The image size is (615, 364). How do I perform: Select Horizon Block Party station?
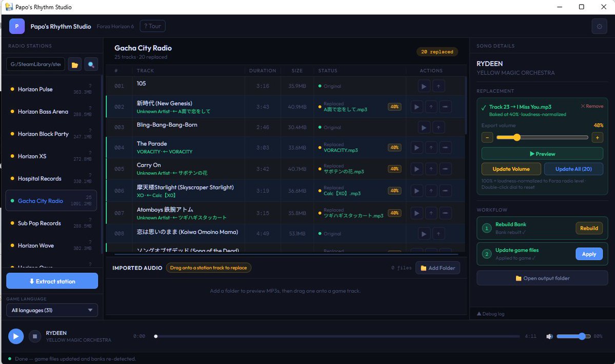pyautogui.click(x=51, y=134)
